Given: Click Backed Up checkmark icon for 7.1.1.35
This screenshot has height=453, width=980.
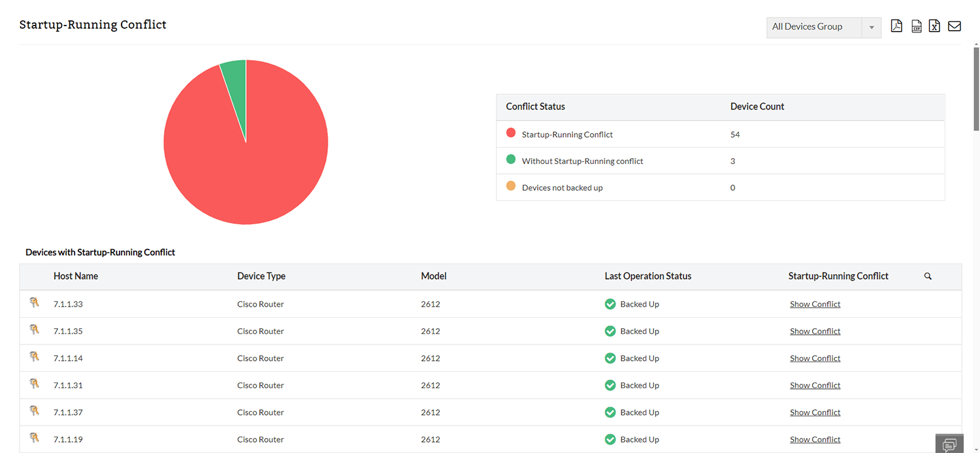Looking at the screenshot, I should 610,331.
